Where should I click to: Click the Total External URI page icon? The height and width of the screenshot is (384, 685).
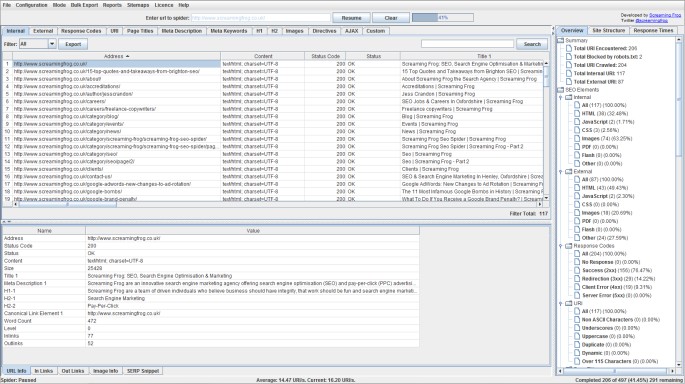(569, 82)
